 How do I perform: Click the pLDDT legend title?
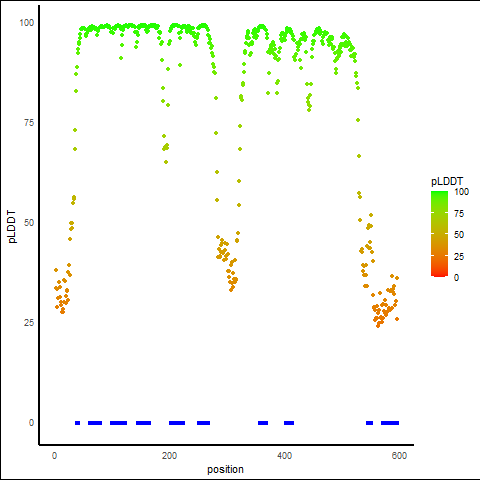pos(447,182)
